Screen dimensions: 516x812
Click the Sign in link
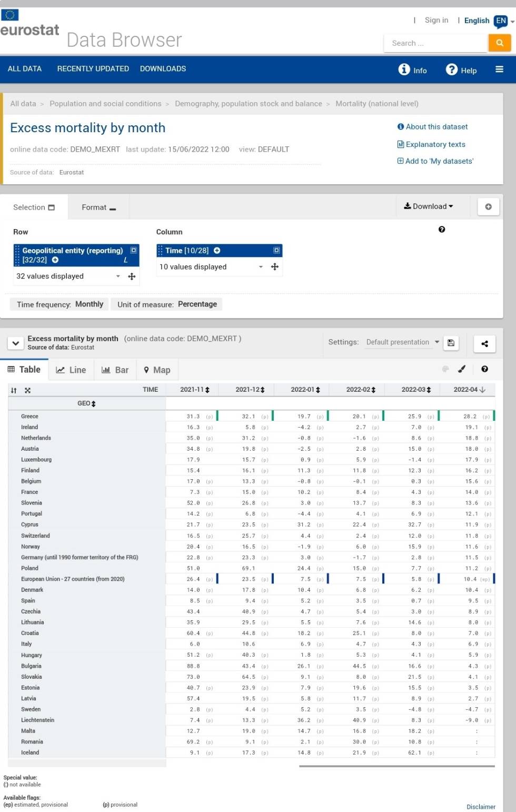(436, 20)
